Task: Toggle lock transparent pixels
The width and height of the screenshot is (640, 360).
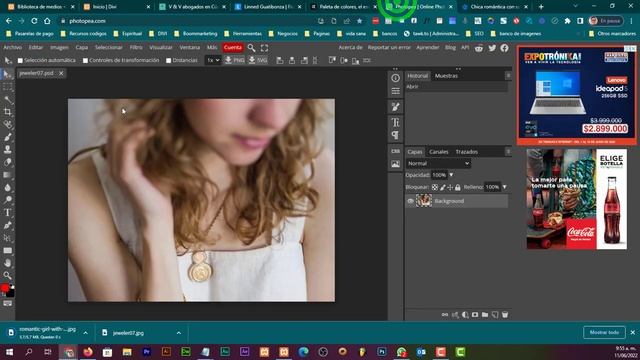Action: (435, 187)
